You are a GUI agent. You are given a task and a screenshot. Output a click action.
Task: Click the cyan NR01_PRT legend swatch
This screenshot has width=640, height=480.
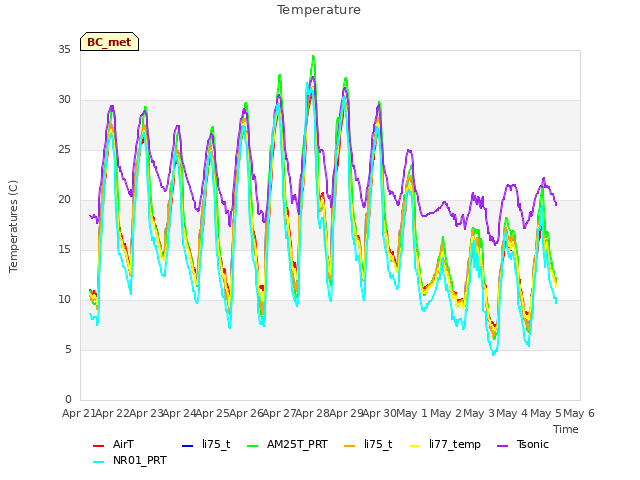click(x=99, y=462)
